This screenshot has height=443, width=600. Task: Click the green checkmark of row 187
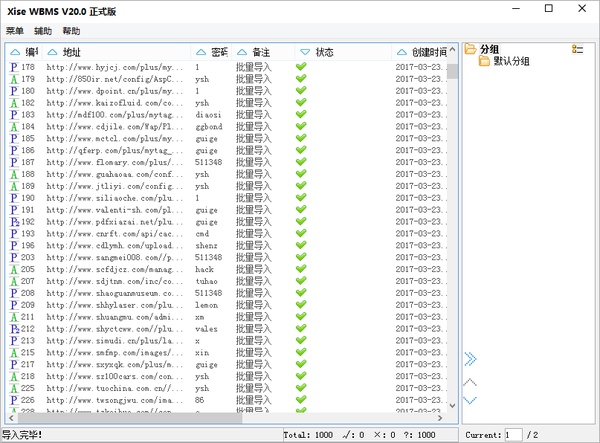pyautogui.click(x=301, y=162)
